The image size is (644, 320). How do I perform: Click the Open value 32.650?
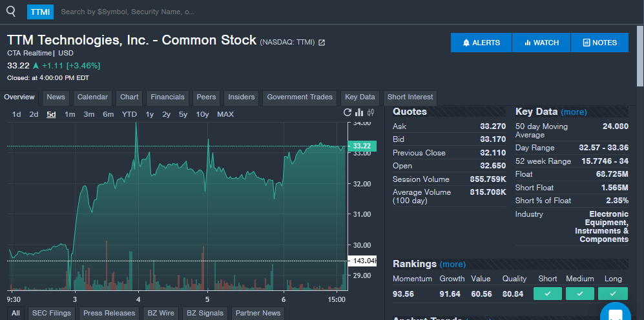[493, 166]
